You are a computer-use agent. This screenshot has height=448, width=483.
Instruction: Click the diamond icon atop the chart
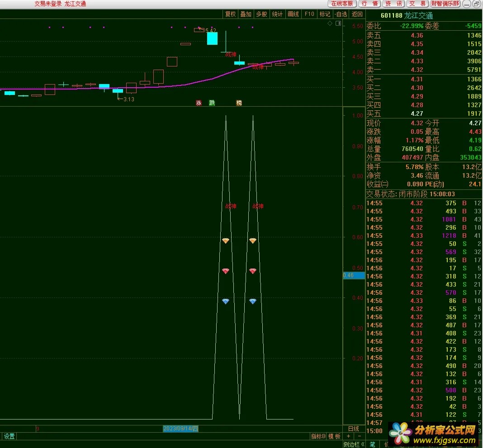pos(330,24)
